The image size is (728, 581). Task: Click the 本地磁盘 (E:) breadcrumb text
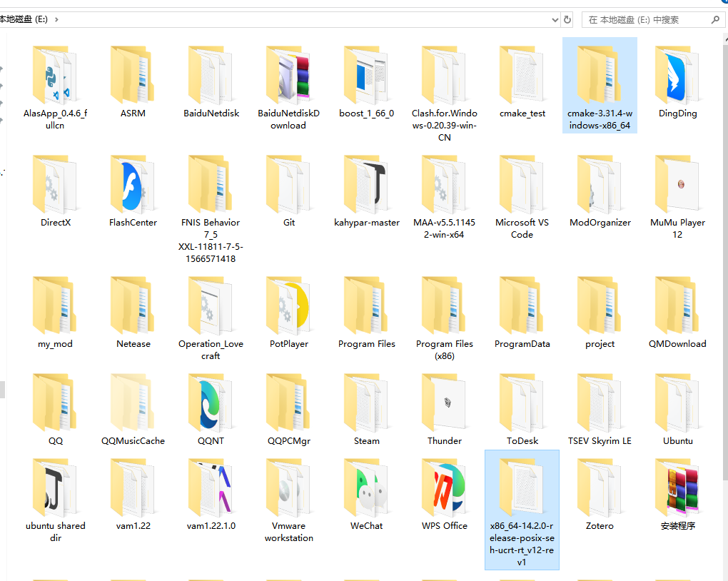(24, 19)
